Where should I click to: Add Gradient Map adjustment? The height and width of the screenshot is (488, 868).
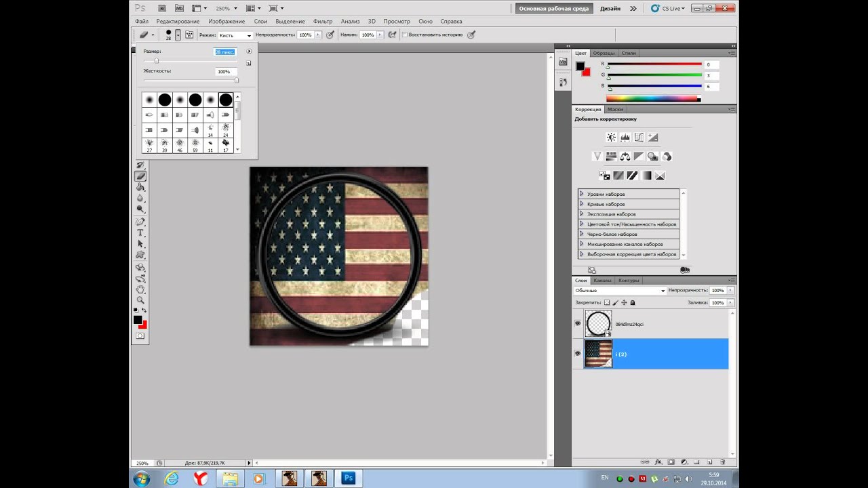tap(646, 175)
